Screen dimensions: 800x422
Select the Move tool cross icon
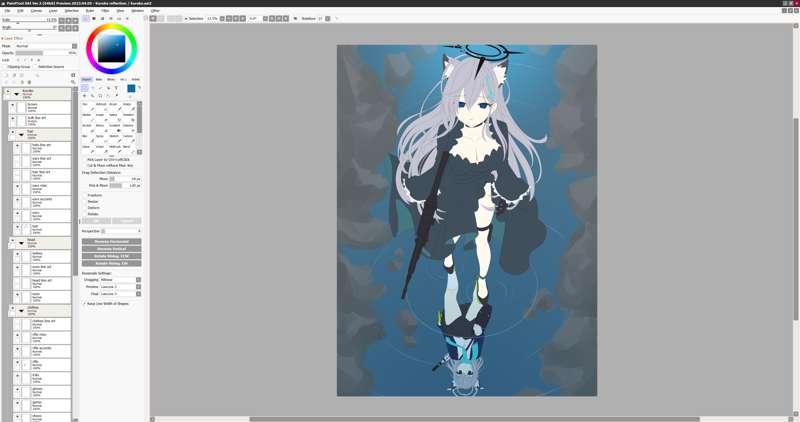84,95
